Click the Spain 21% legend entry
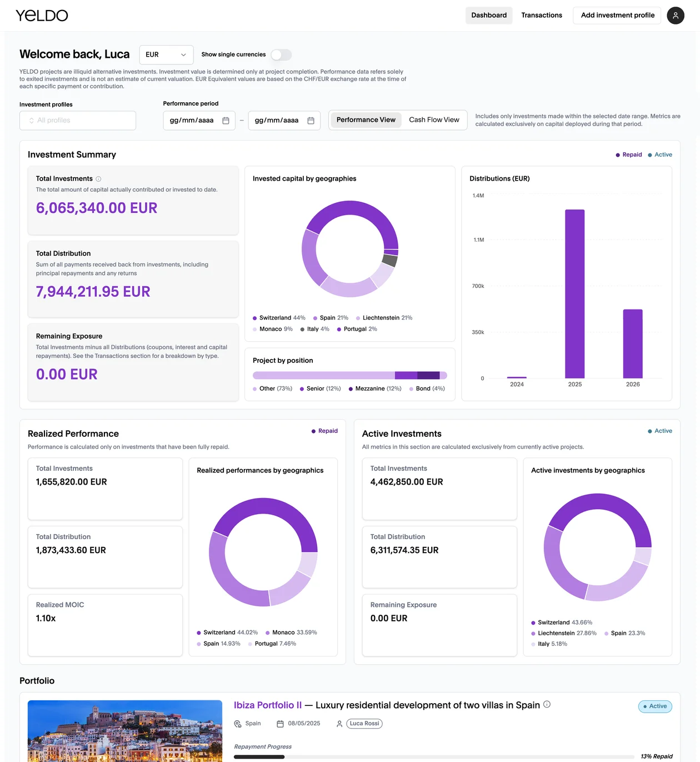 point(331,318)
